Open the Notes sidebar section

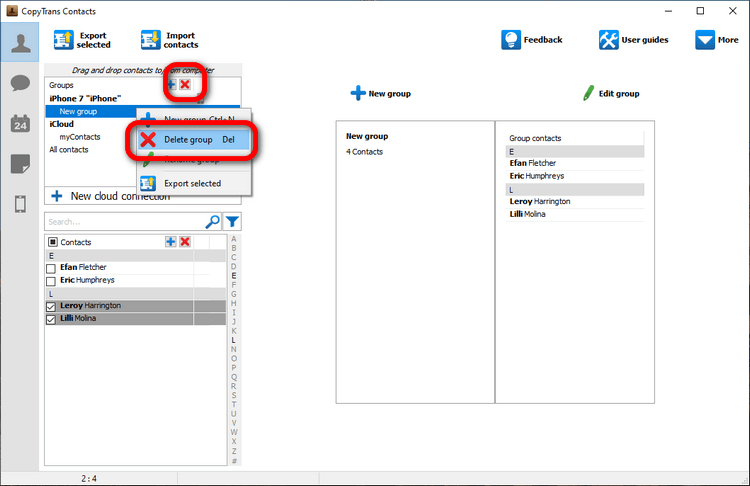pos(20,164)
